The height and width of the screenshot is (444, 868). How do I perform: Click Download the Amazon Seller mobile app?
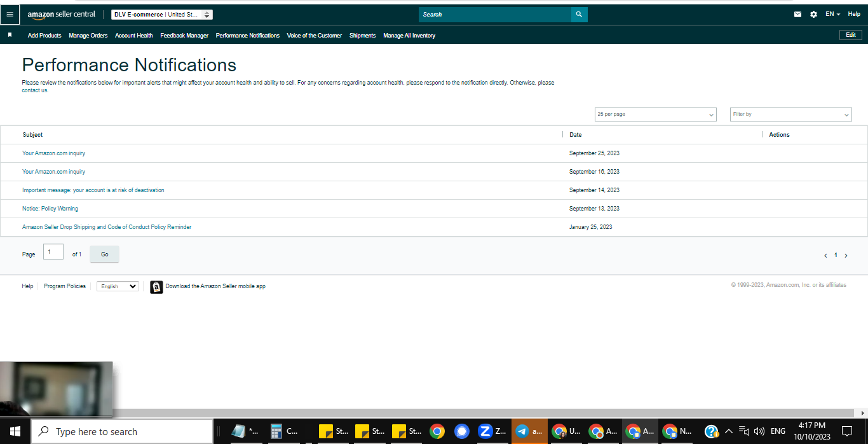pos(215,286)
